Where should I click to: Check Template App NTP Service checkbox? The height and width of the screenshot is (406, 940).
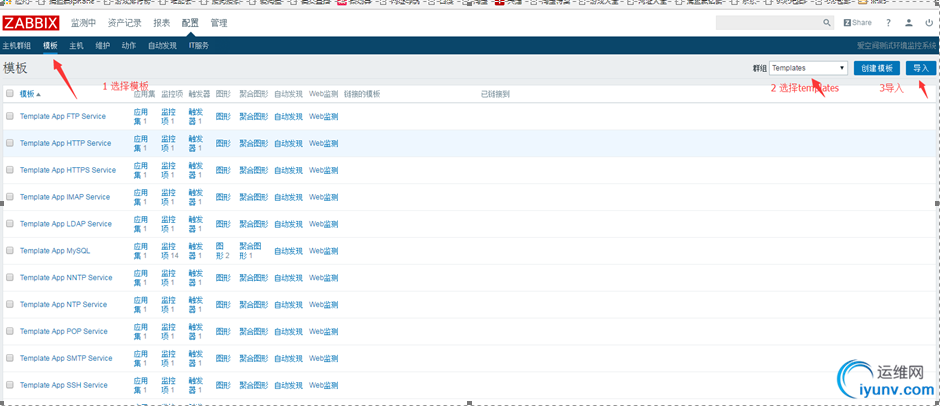pos(10,304)
